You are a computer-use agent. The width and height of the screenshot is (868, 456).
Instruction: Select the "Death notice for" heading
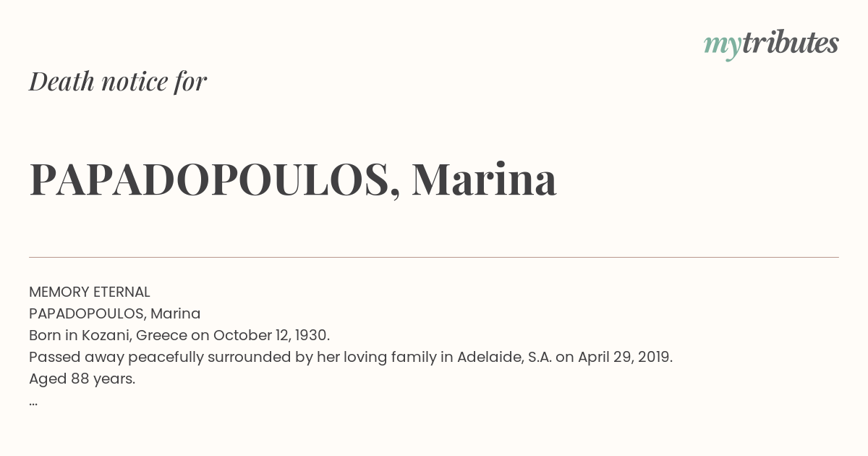(x=118, y=81)
